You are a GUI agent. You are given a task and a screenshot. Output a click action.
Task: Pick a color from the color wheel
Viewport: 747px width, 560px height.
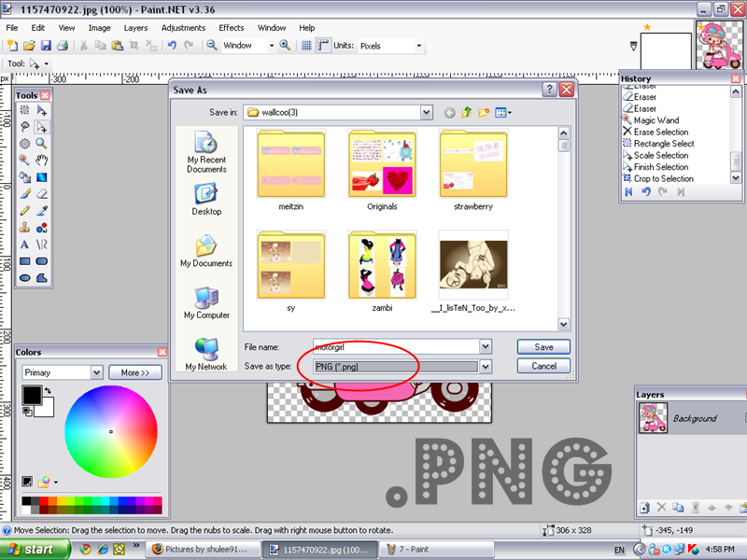tap(110, 431)
